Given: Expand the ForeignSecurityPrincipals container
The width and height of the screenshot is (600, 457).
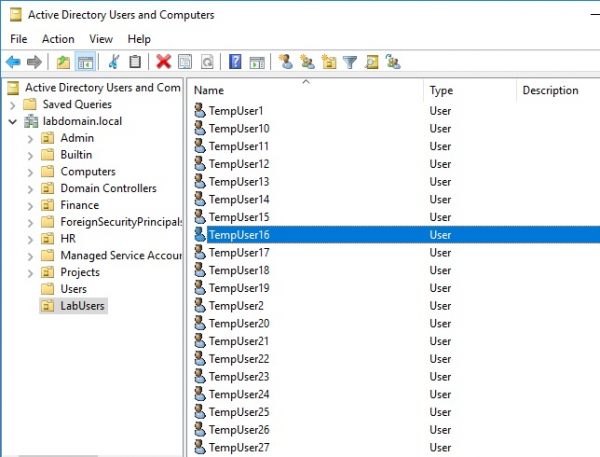Looking at the screenshot, I should pos(30,223).
